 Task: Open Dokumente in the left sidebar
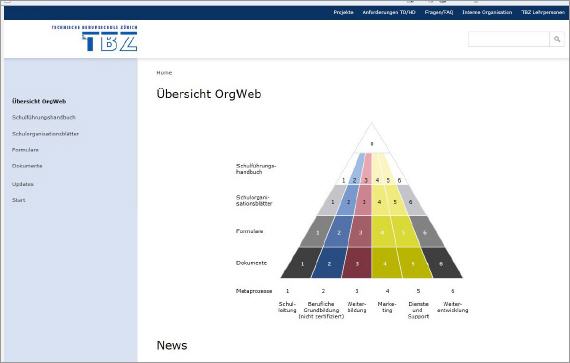[27, 166]
